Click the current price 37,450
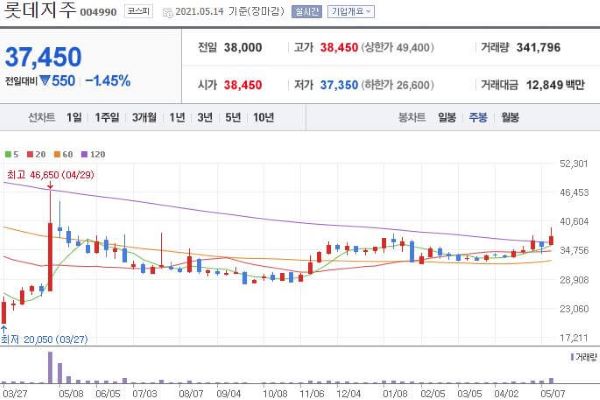 43,57
